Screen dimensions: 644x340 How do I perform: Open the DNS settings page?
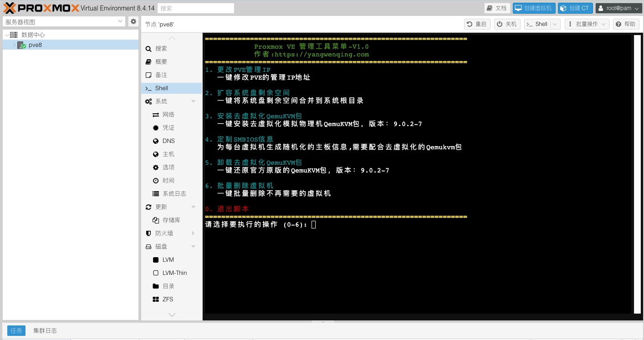[x=168, y=141]
